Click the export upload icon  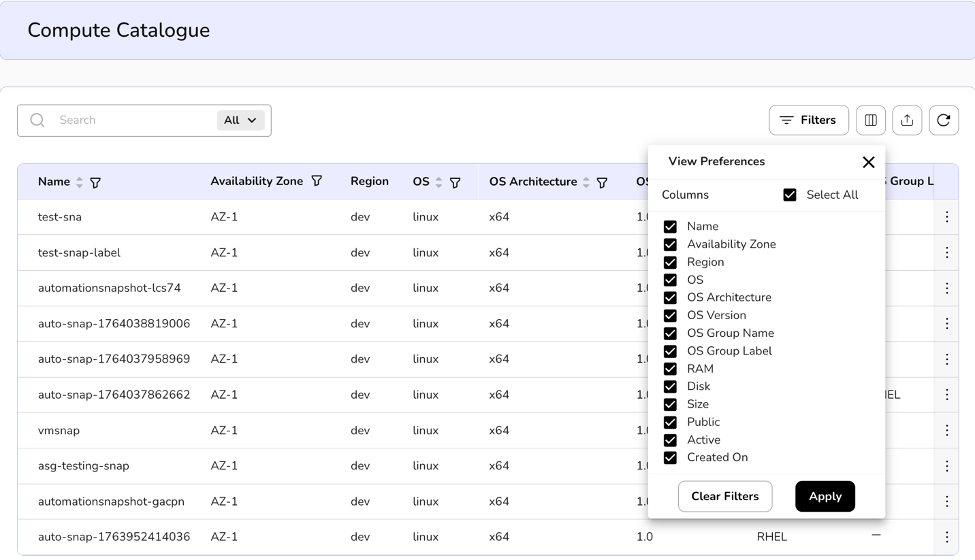coord(907,120)
